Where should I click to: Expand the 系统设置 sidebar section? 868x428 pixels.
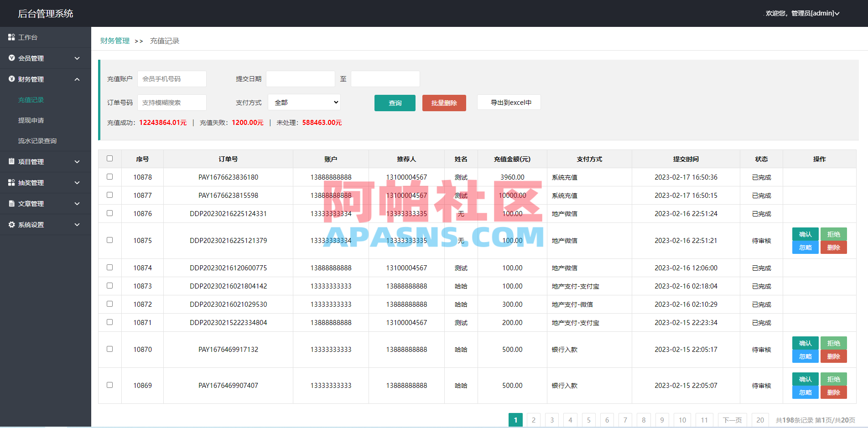point(77,224)
